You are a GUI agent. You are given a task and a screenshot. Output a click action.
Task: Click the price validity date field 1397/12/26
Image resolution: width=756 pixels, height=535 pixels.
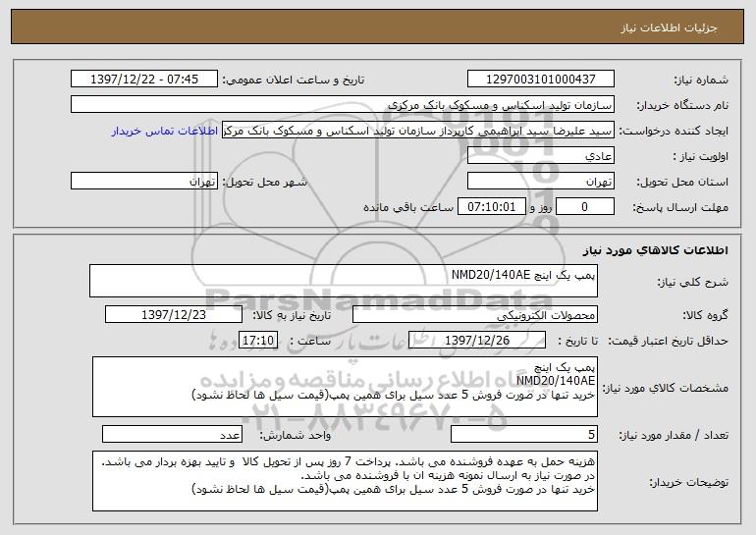[477, 341]
